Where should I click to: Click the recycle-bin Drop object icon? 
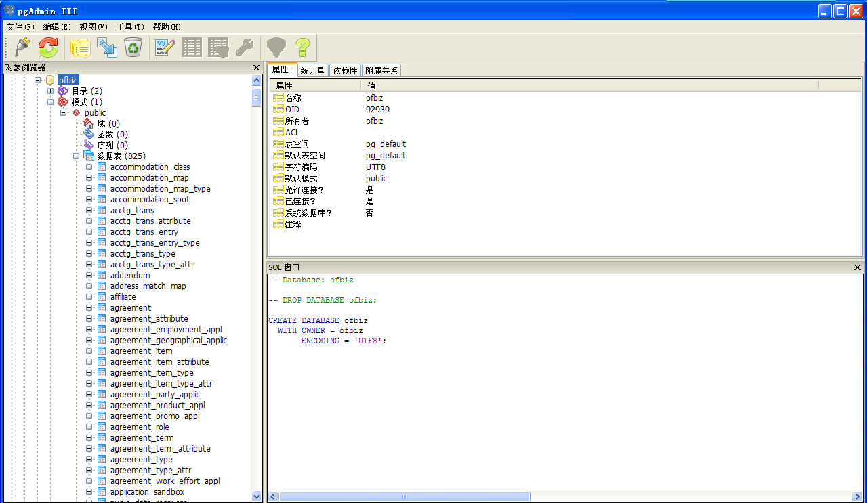tap(133, 47)
